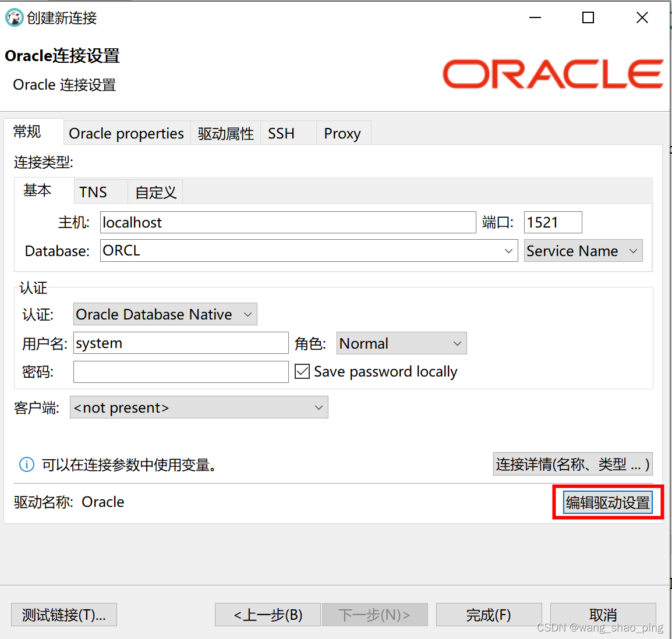672x639 pixels.
Task: Click the 测试链接(T)... button
Action: pyautogui.click(x=64, y=615)
